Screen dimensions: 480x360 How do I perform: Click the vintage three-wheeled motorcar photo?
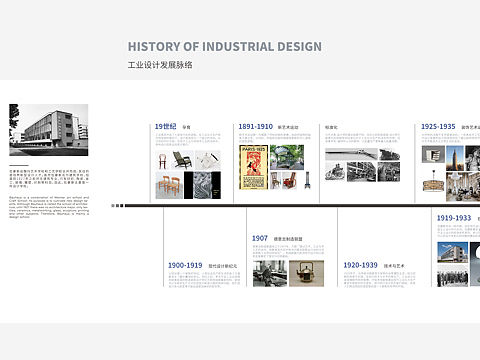tap(335, 172)
